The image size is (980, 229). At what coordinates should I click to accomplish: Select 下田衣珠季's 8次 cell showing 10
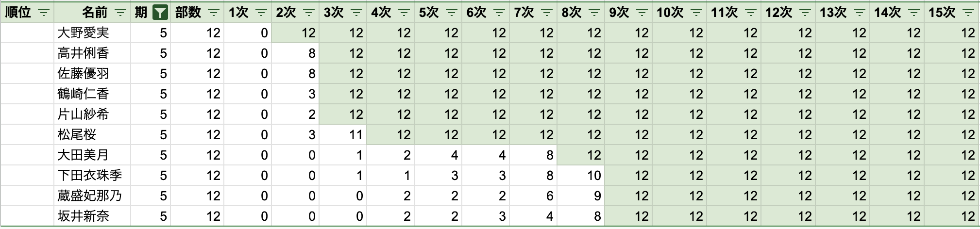[x=581, y=176]
